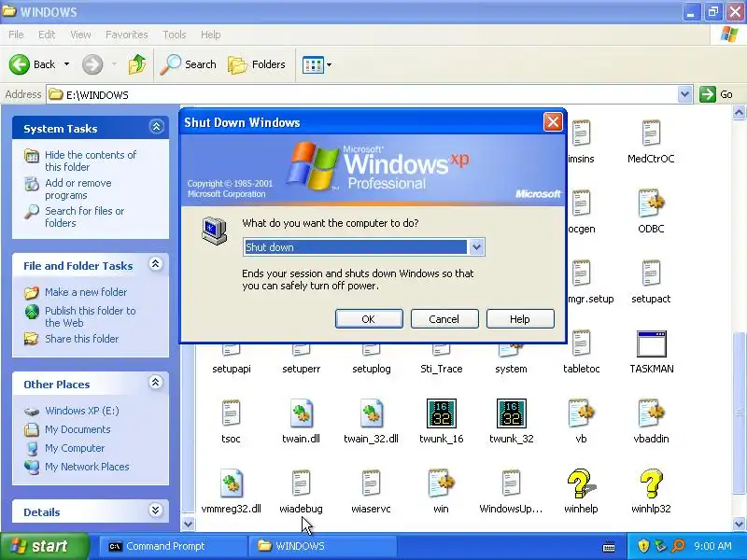Select the winhlp32 application icon
Image resolution: width=747 pixels, height=560 pixels.
(651, 483)
